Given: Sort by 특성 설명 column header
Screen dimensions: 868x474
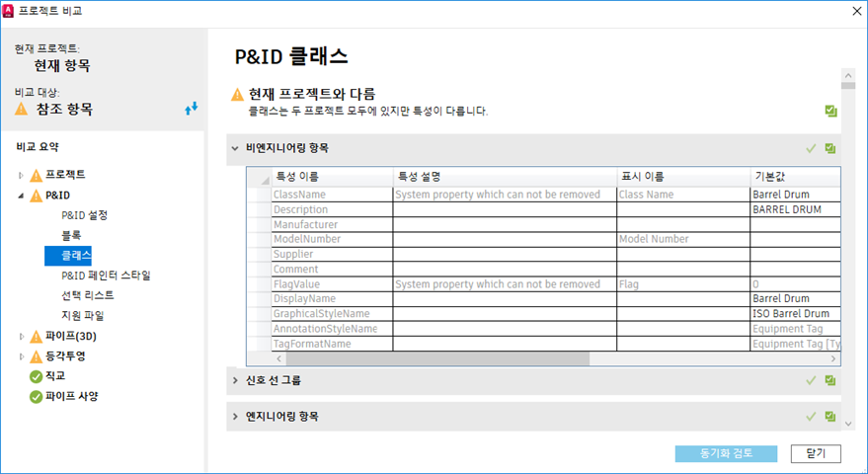Looking at the screenshot, I should tap(505, 177).
